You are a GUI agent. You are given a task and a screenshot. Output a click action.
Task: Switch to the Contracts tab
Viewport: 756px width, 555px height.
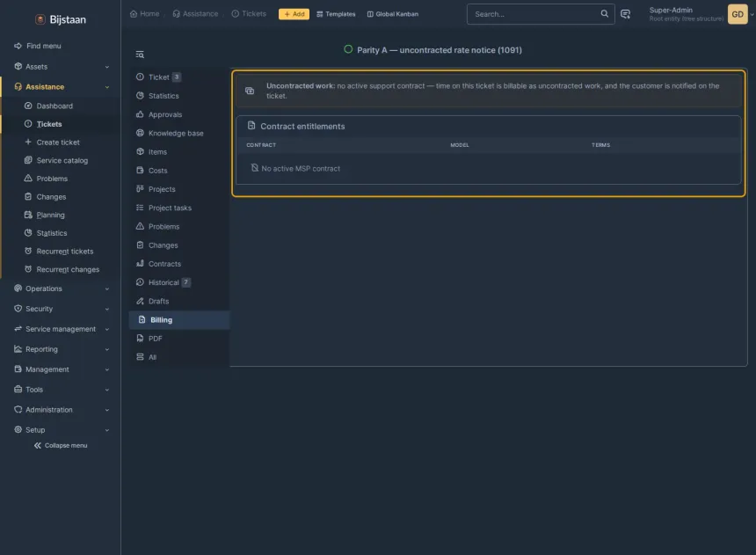179,264
